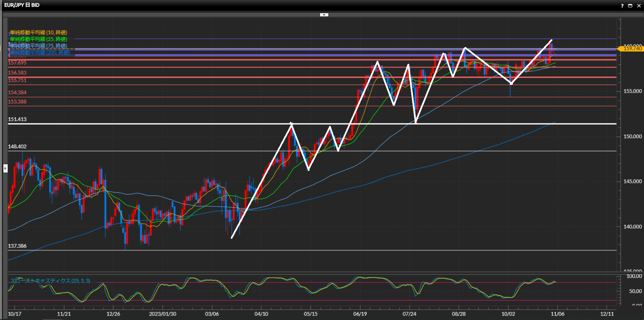The height and width of the screenshot is (320, 644).
Task: Click the 155.751 red price level label
Action: click(x=17, y=81)
